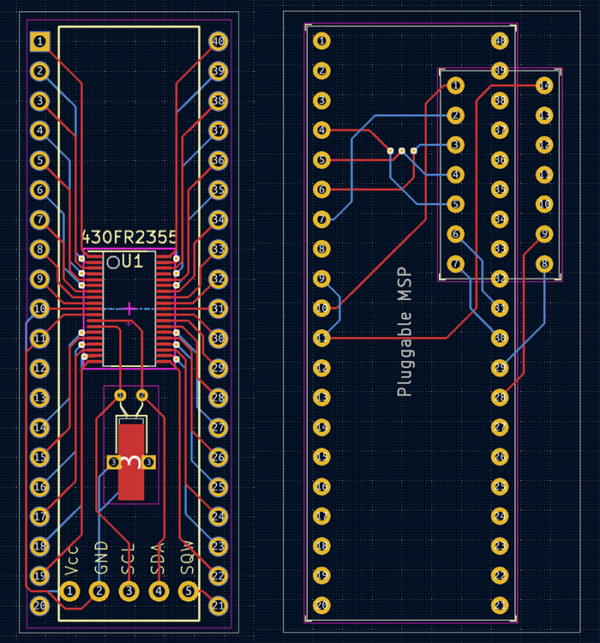Screen dimensions: 600x643
Task: Click the Pluggable MSP board text
Action: (x=404, y=332)
